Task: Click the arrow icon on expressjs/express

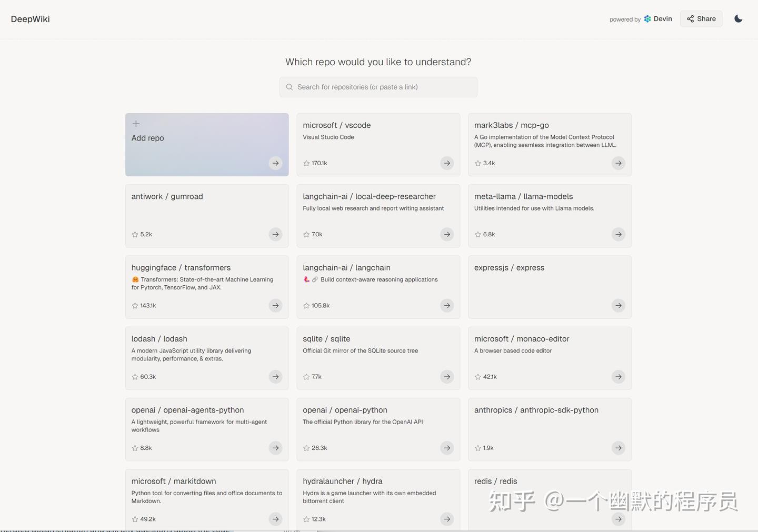Action: (618, 305)
